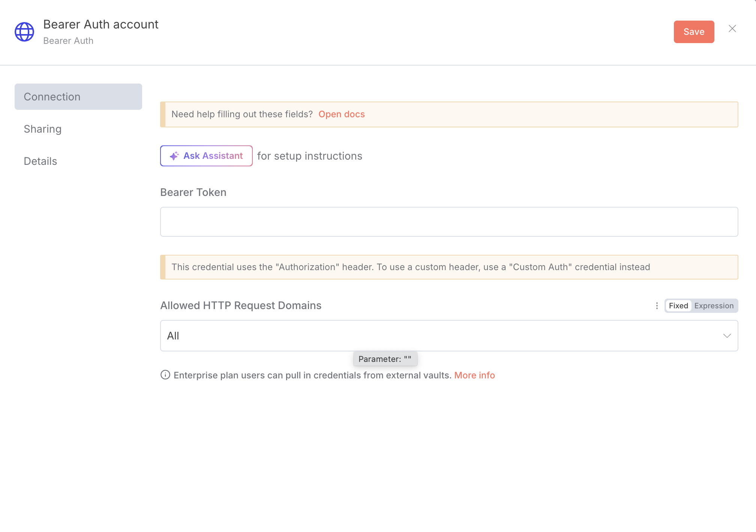756x532 pixels.
Task: Select the Connection tab
Action: click(78, 97)
